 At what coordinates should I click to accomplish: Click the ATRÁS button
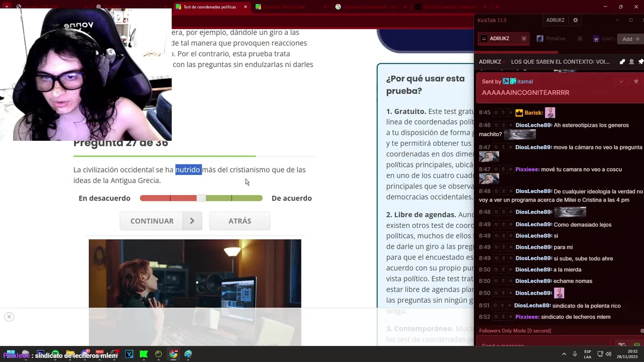coord(239,221)
